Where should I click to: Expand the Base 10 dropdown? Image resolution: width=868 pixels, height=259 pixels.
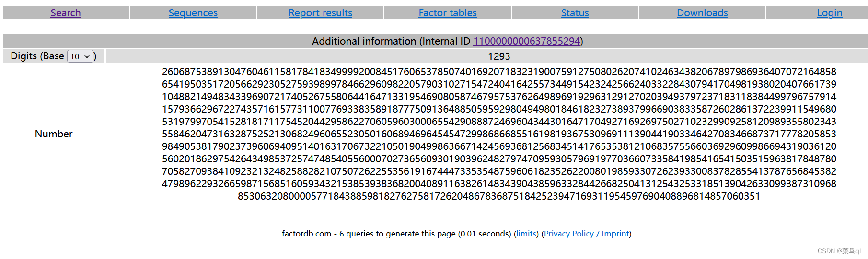click(x=80, y=56)
